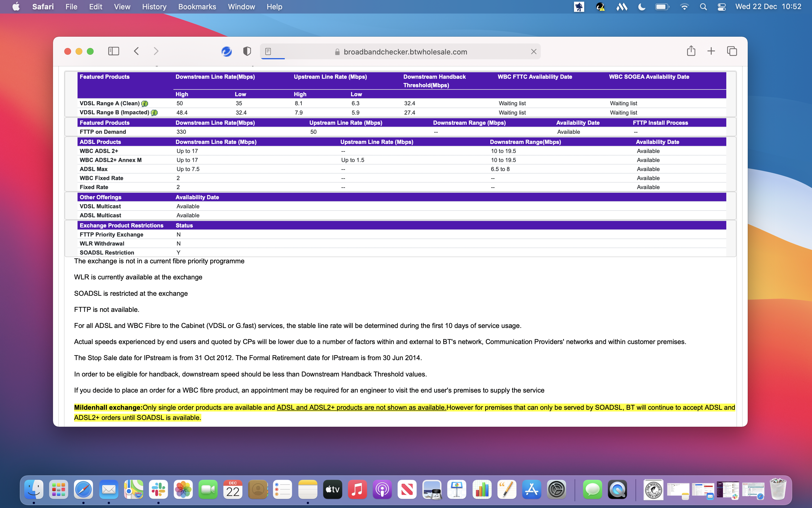The height and width of the screenshot is (508, 812).
Task: Click the Trend Micro warning menu bar icon
Action: pos(600,7)
